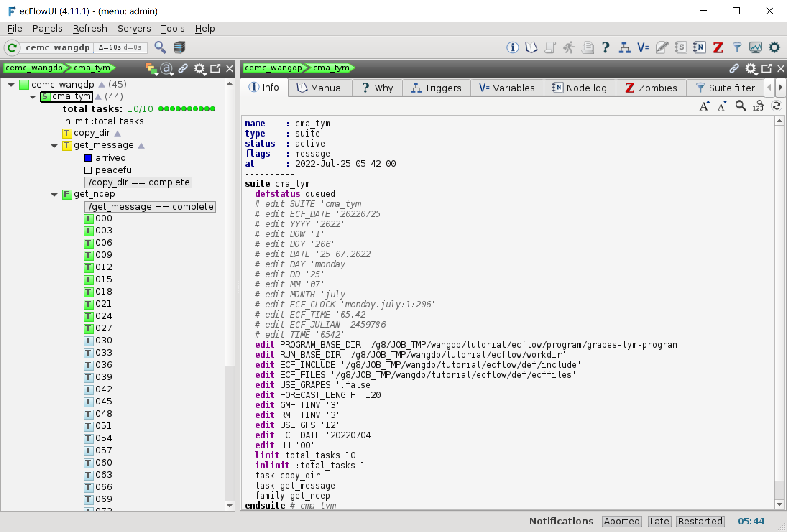Select the ./copy_dir == complete trigger
Screen dimensions: 787x532
coord(138,182)
